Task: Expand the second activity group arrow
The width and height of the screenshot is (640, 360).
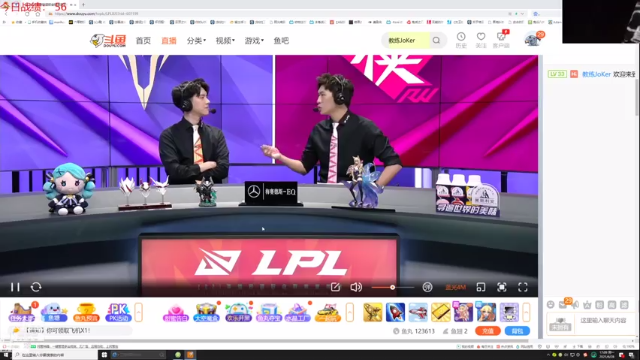Action: (x=350, y=312)
